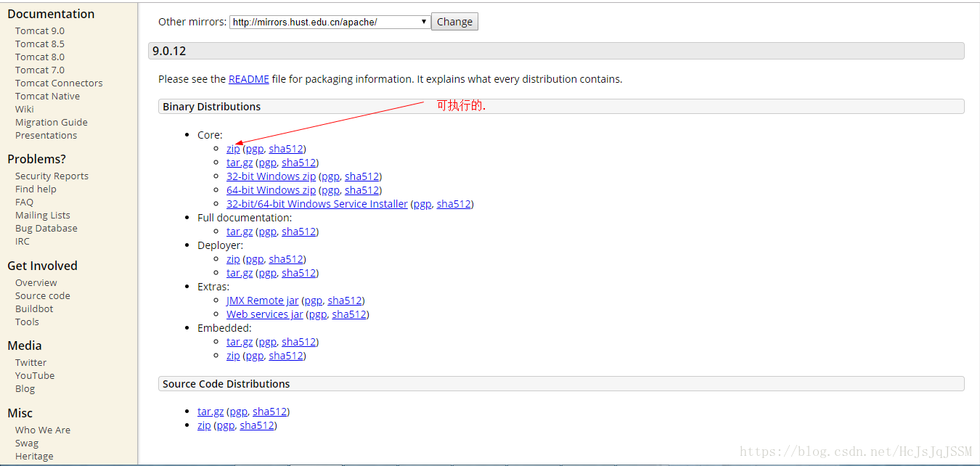Open pgp signature for Windows Service Installer
The height and width of the screenshot is (466, 980).
(x=422, y=204)
